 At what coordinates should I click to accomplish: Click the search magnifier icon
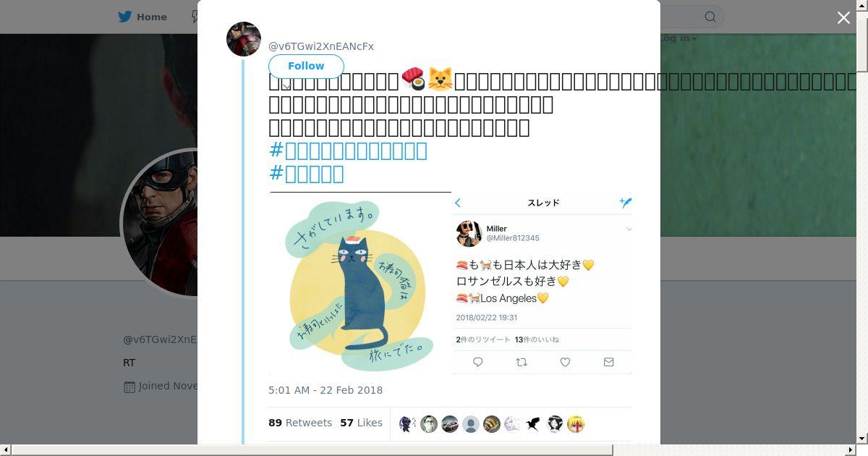pyautogui.click(x=710, y=17)
